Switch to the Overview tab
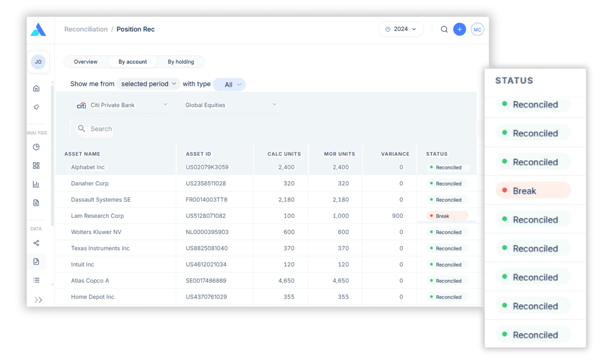The image size is (607, 364). (x=85, y=62)
